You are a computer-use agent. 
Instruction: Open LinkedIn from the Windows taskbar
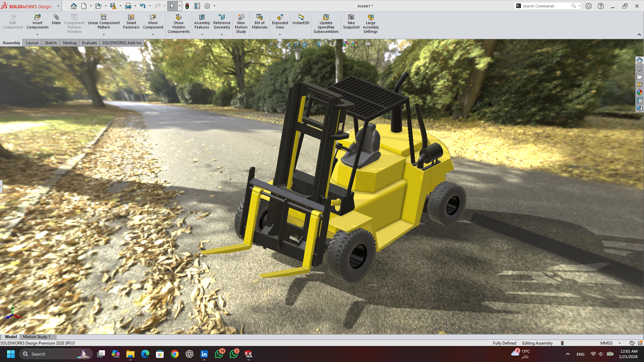[x=204, y=354]
